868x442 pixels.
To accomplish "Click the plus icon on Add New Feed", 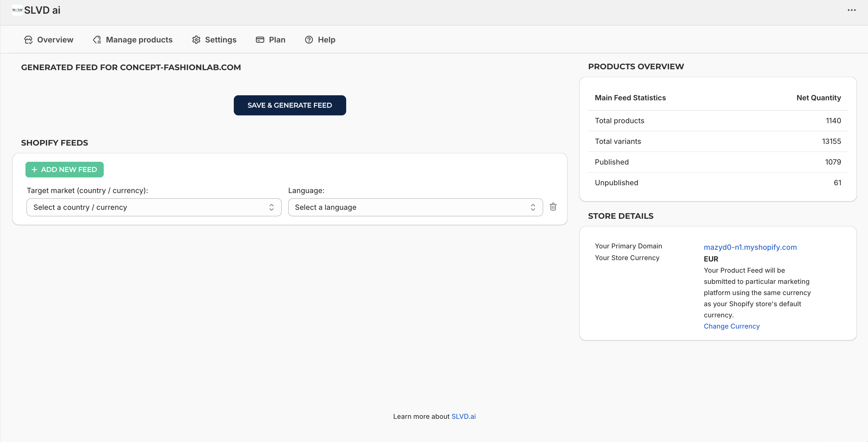I will (34, 169).
